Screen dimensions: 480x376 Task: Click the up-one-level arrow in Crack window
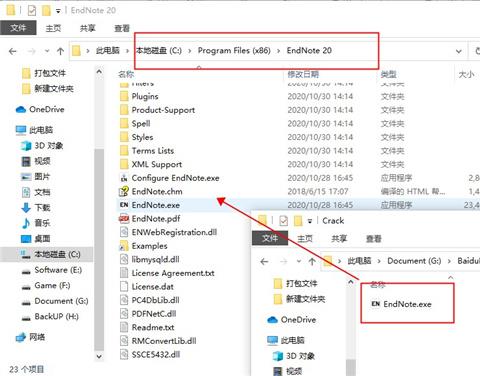tap(312, 262)
